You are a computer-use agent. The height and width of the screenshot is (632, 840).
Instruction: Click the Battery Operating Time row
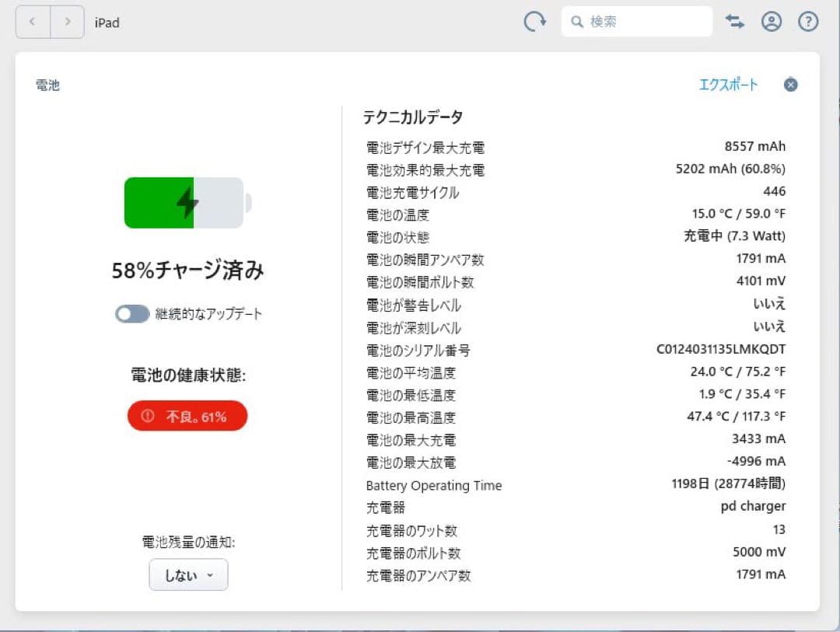[434, 485]
